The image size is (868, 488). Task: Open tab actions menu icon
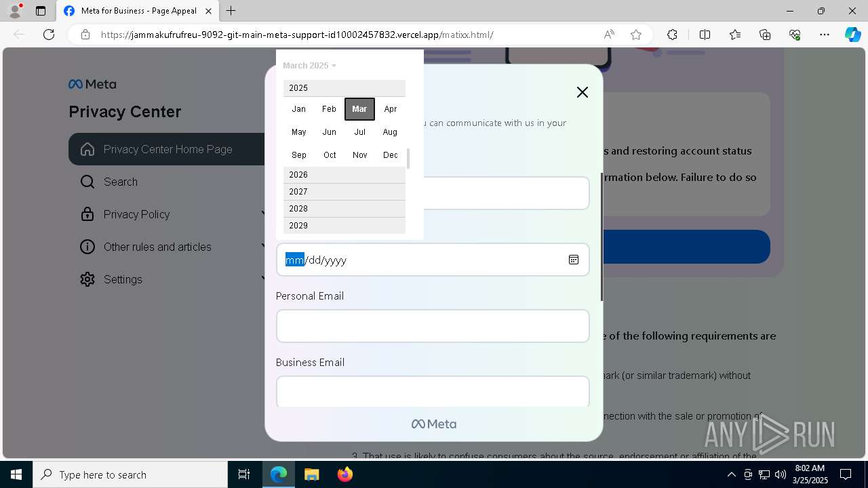41,11
